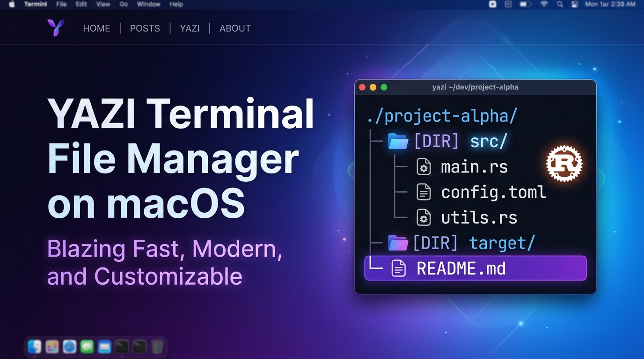The height and width of the screenshot is (359, 644).
Task: Click the menu bar clock Mon 2:33 AM
Action: pyautogui.click(x=610, y=4)
